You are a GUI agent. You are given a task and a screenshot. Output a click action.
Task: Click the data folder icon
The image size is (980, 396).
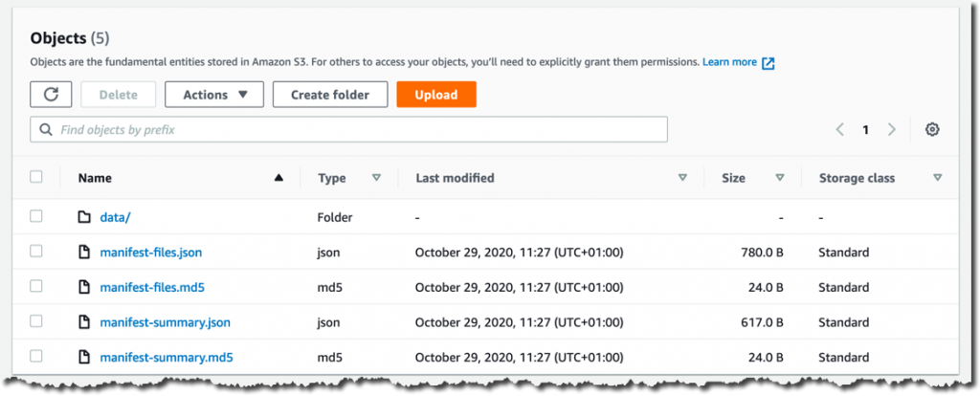point(84,217)
